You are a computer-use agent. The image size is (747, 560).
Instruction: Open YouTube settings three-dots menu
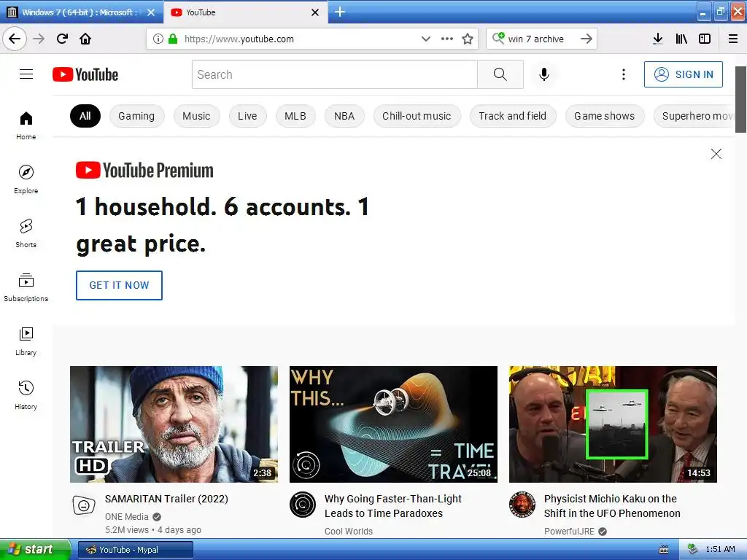pyautogui.click(x=624, y=74)
